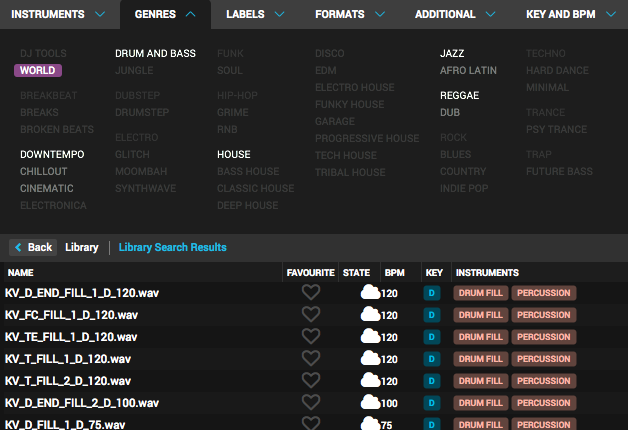Expand the LABELS filter dropdown
628x430 pixels.
(x=255, y=14)
